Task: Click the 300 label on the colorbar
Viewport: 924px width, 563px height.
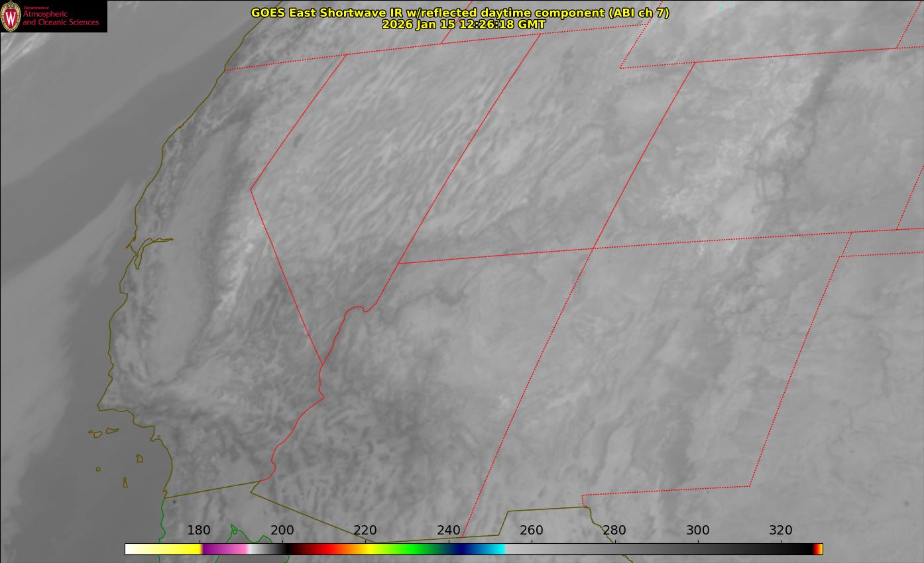Action: point(698,530)
